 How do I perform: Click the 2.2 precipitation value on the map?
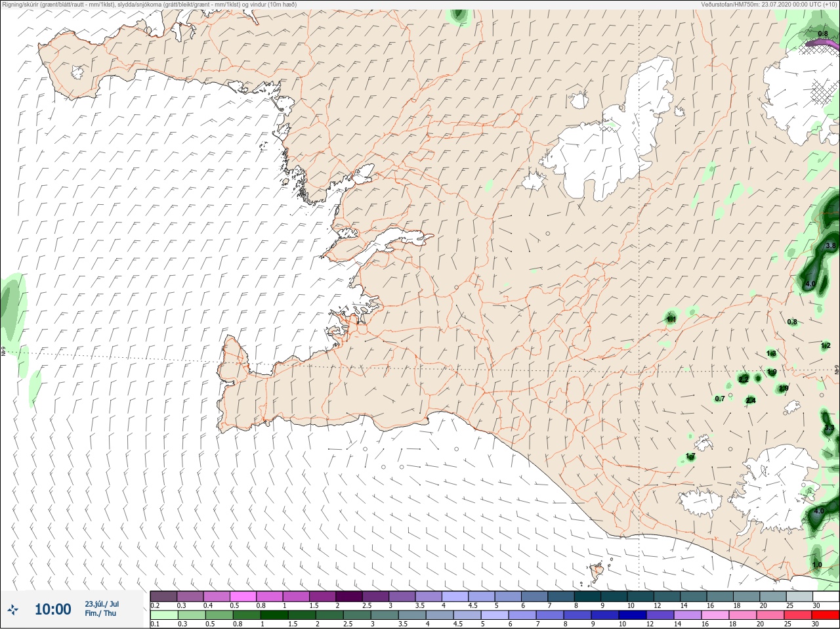(744, 379)
